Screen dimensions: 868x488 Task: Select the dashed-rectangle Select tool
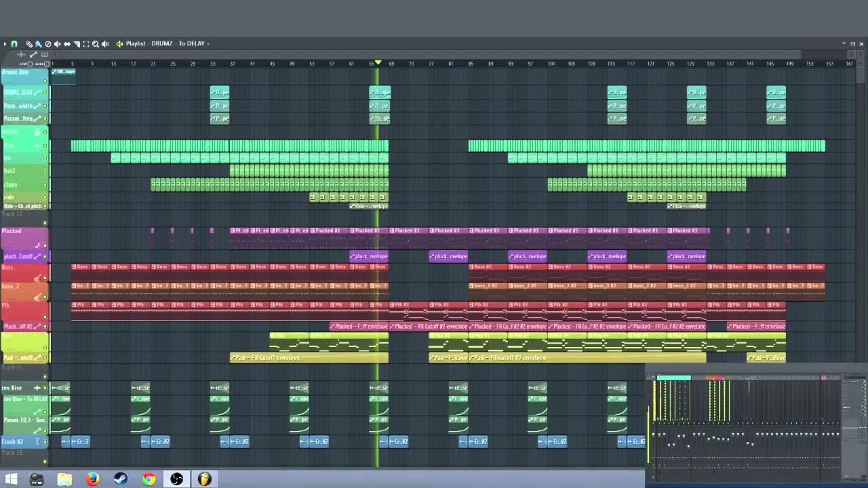(x=86, y=44)
